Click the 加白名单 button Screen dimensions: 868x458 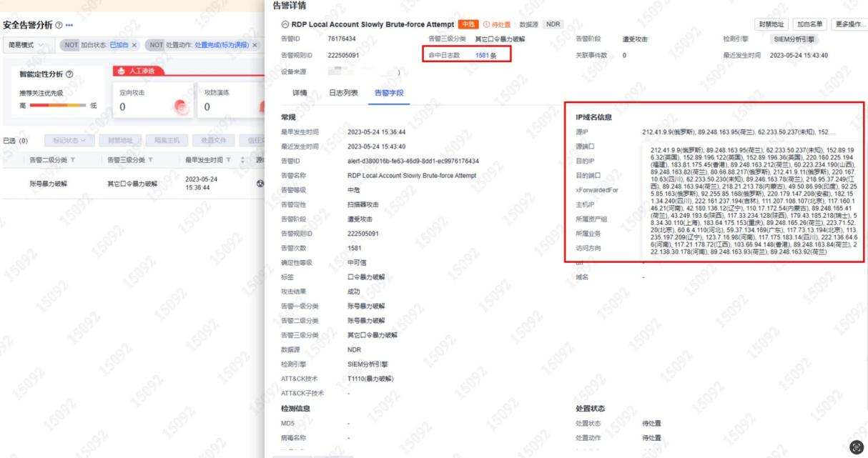810,24
